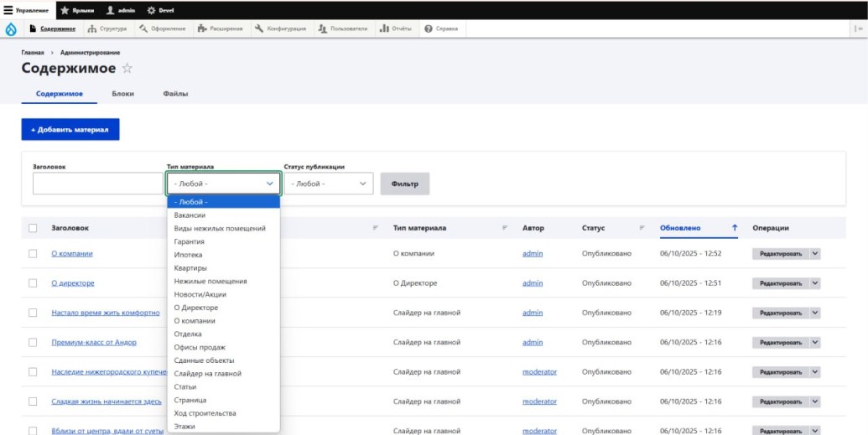Open moderator author link for Наследие row
This screenshot has width=868, height=435.
tap(540, 372)
